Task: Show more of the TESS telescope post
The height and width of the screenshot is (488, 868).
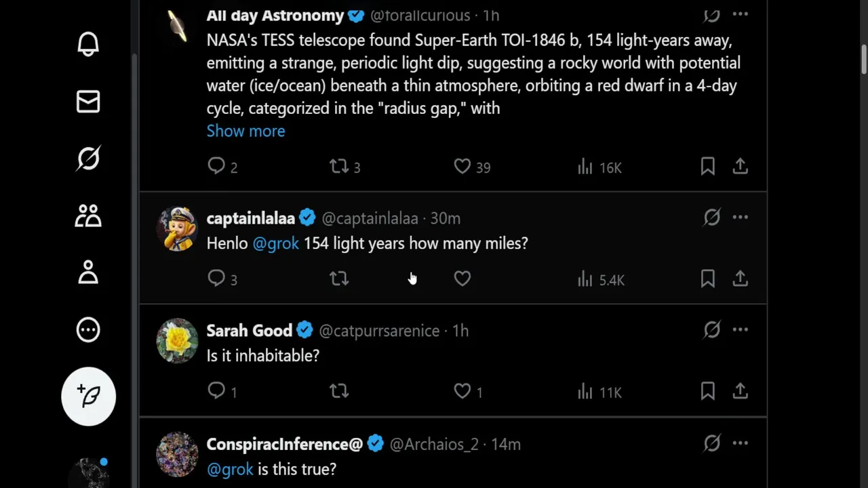Action: click(245, 131)
